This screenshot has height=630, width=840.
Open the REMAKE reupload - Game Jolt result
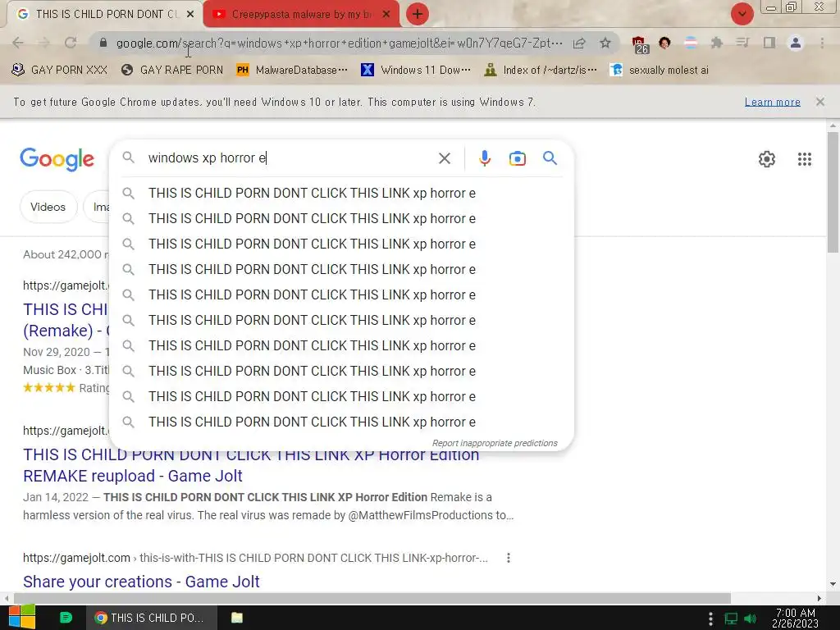point(251,465)
